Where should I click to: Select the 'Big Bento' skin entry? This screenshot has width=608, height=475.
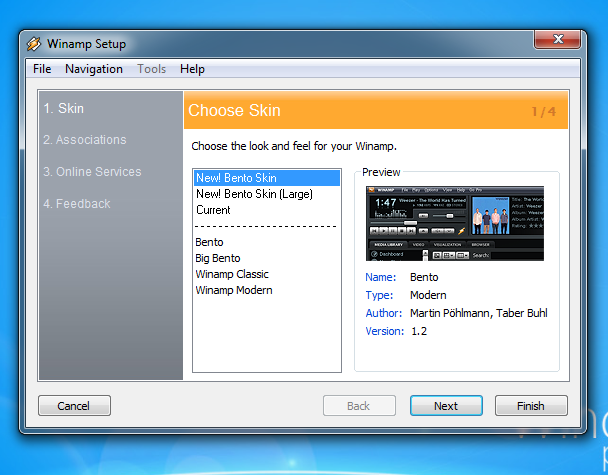coord(267,258)
